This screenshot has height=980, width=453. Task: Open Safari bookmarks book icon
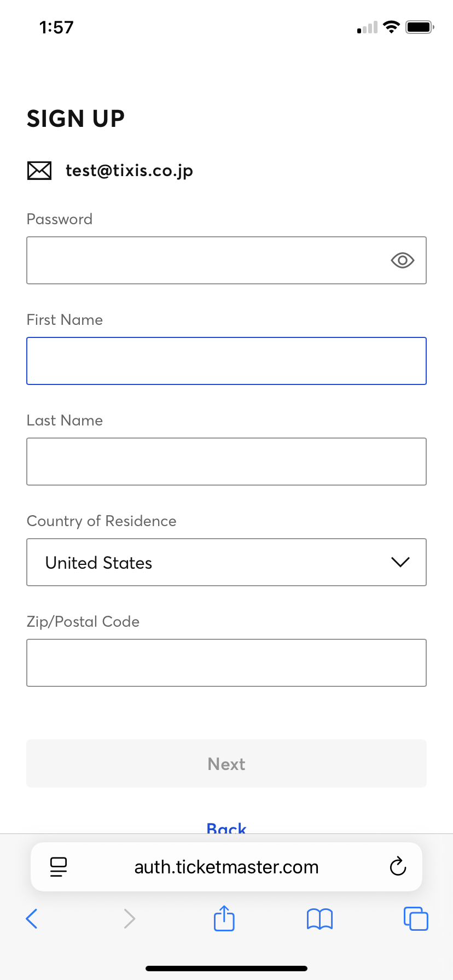point(320,919)
